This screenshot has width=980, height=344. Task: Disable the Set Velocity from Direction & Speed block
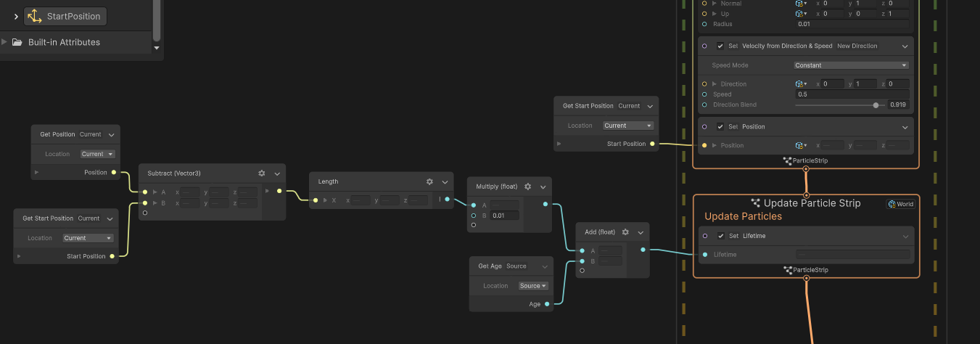(720, 46)
